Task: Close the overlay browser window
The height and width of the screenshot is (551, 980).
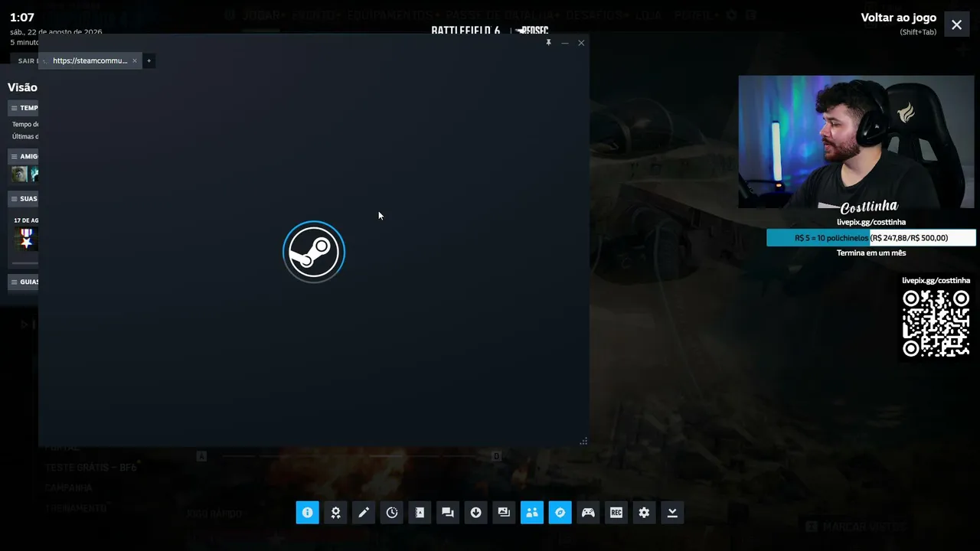Action: coord(581,43)
